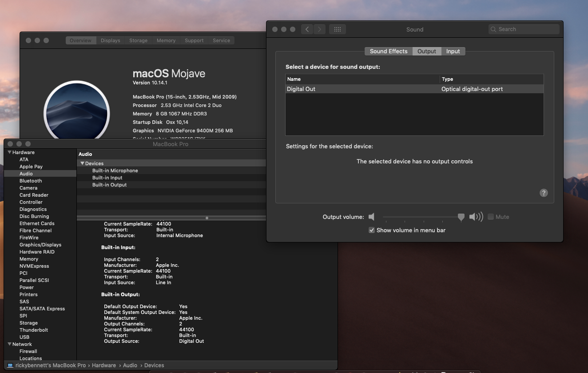Screen dimensions: 588x373
Task: Open the Memory tab in About This Mac
Action: pyautogui.click(x=166, y=40)
